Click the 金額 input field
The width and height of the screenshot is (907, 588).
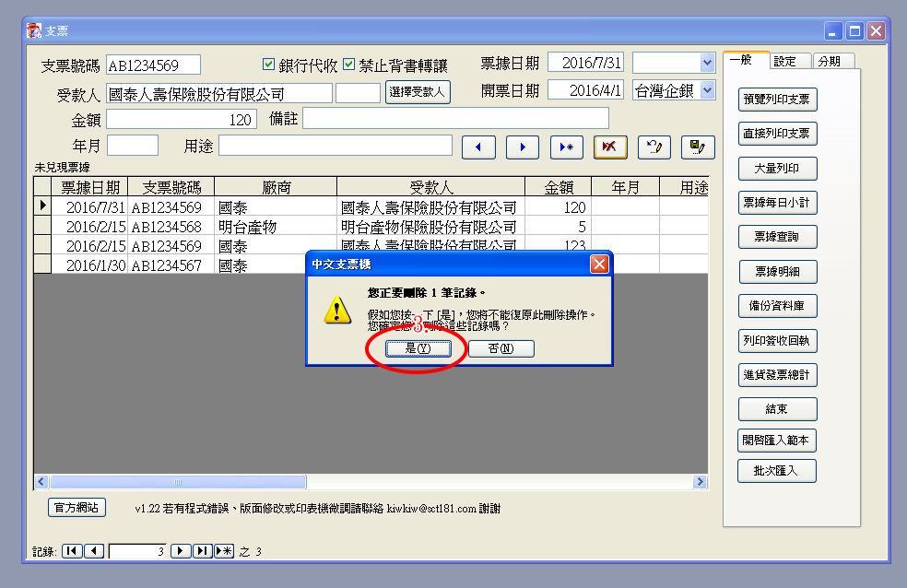coord(181,119)
